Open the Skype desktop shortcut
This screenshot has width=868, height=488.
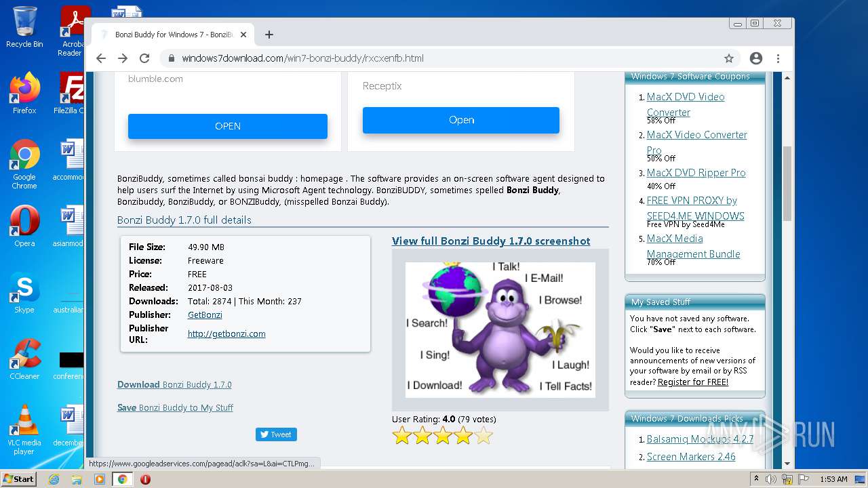[x=24, y=293]
